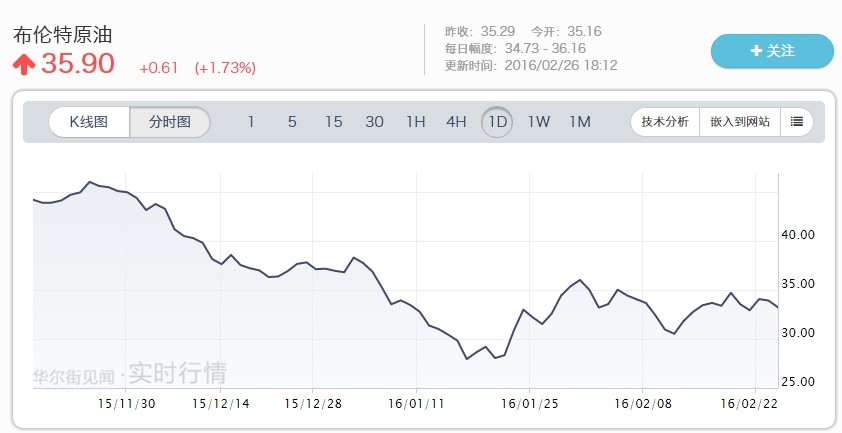The height and width of the screenshot is (433, 842).
Task: Click the 16/01/25 date marker
Action: point(540,404)
